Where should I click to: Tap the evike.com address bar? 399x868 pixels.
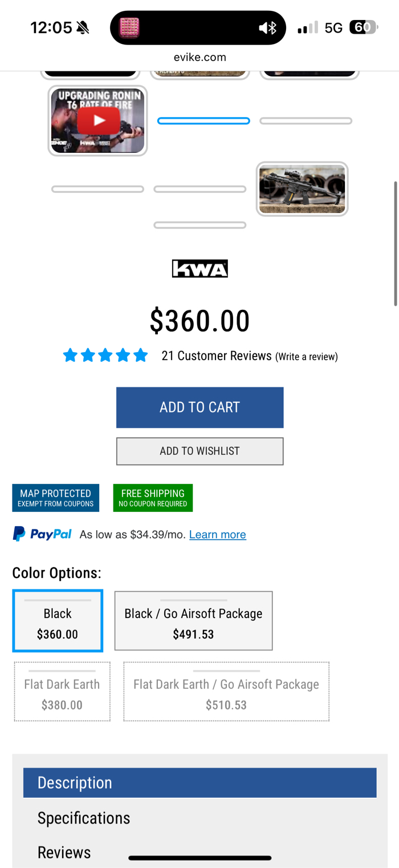199,57
